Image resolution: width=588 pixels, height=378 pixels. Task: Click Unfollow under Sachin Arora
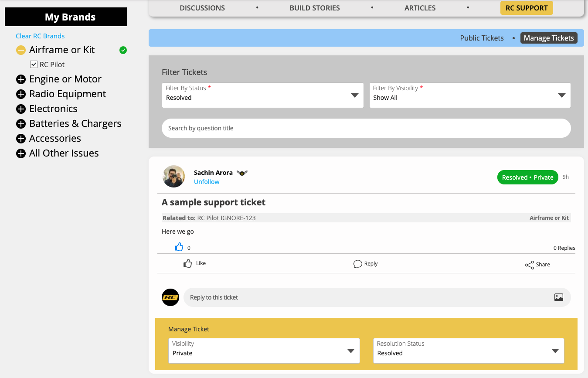pyautogui.click(x=207, y=182)
